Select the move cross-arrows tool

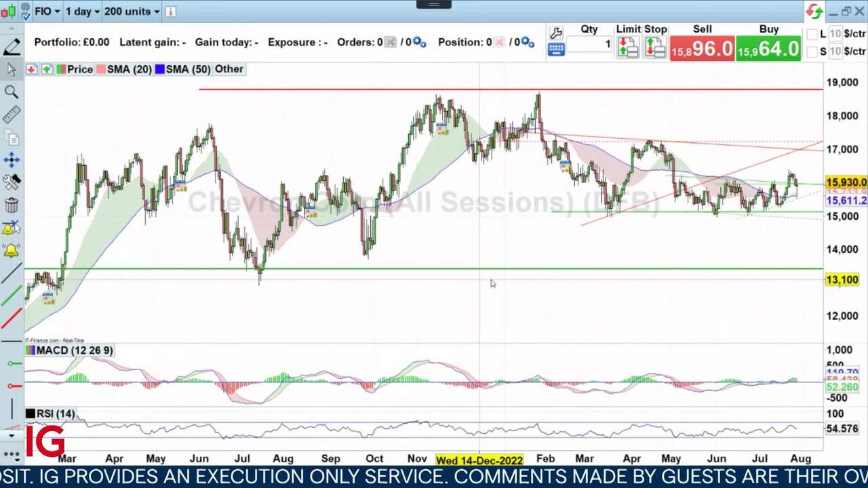[x=12, y=160]
